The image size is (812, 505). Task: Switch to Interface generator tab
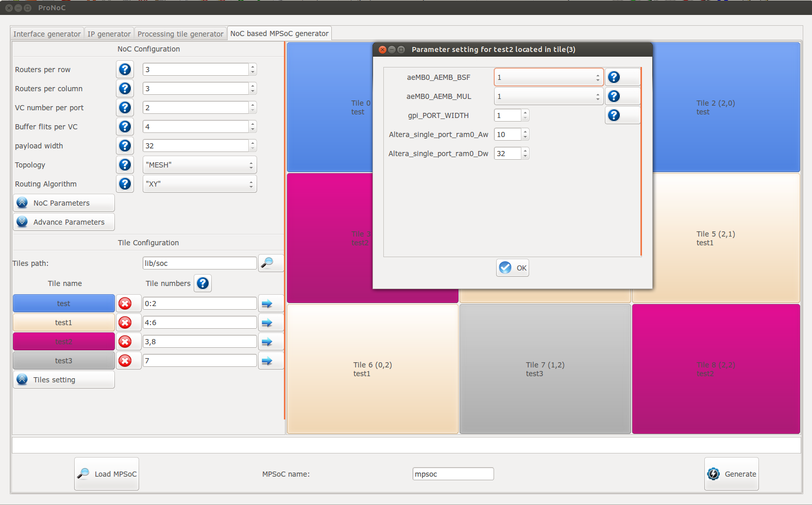click(x=47, y=34)
